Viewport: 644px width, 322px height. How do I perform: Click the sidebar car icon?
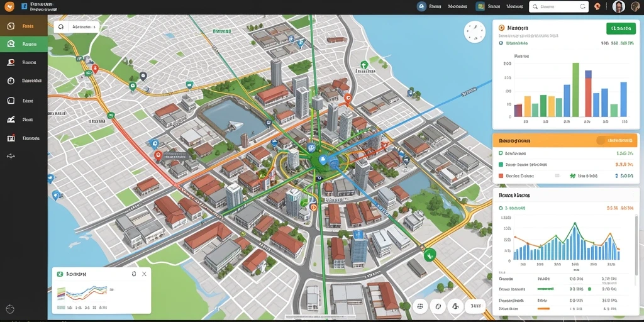click(11, 156)
